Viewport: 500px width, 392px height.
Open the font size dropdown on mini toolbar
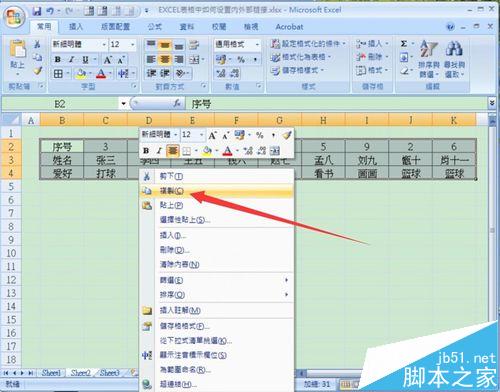pos(201,135)
